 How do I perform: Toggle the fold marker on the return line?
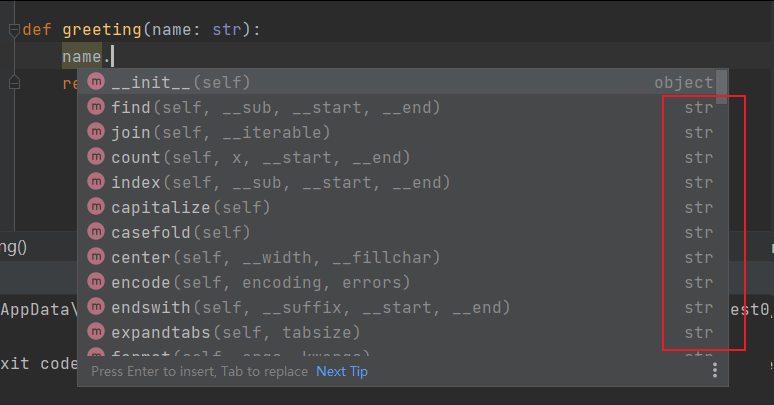coord(14,83)
